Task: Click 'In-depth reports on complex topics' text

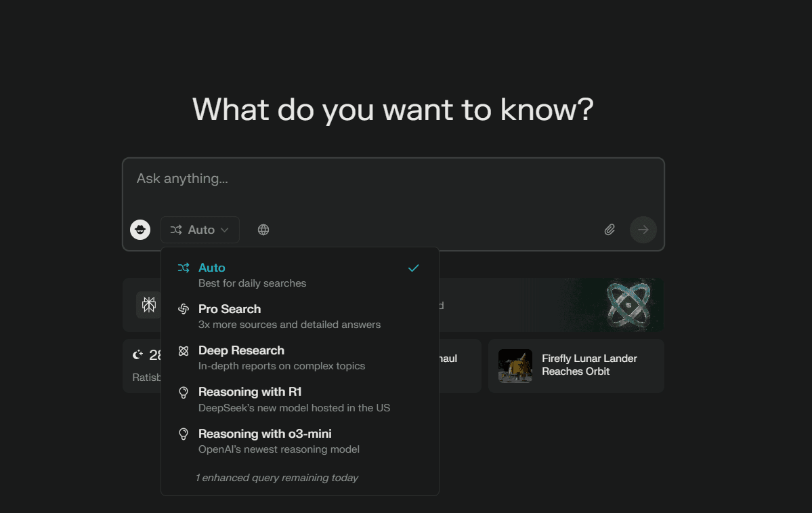Action: [282, 366]
